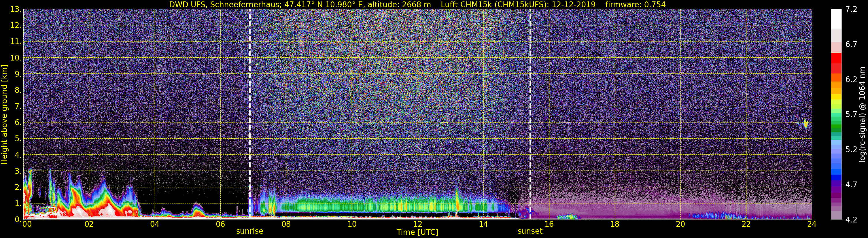Click the white dashed sunset line
This screenshot has width=868, height=238.
click(530, 114)
